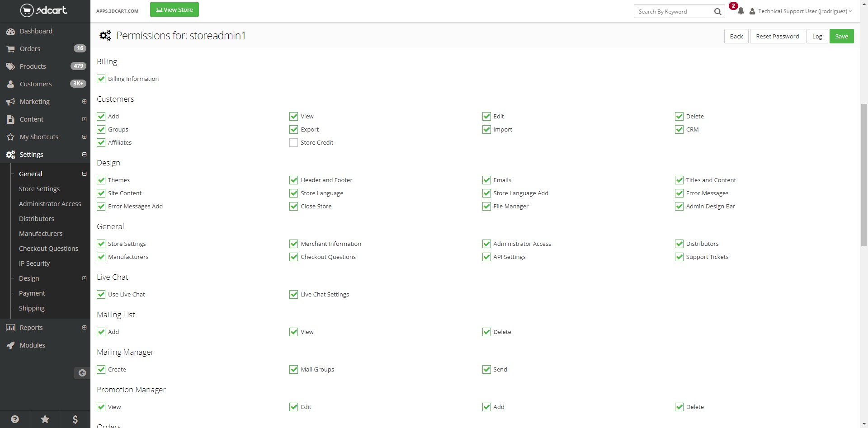Click the Dashboard gauge icon

point(10,32)
